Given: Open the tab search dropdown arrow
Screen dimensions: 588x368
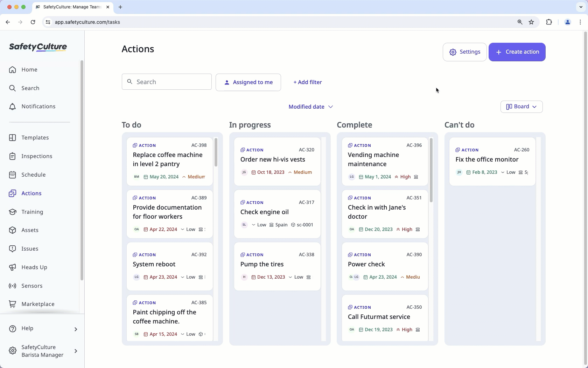Looking at the screenshot, I should (x=581, y=7).
